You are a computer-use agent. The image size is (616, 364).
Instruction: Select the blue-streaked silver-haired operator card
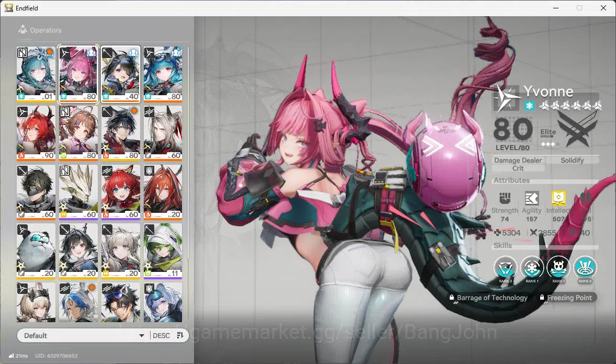click(78, 302)
